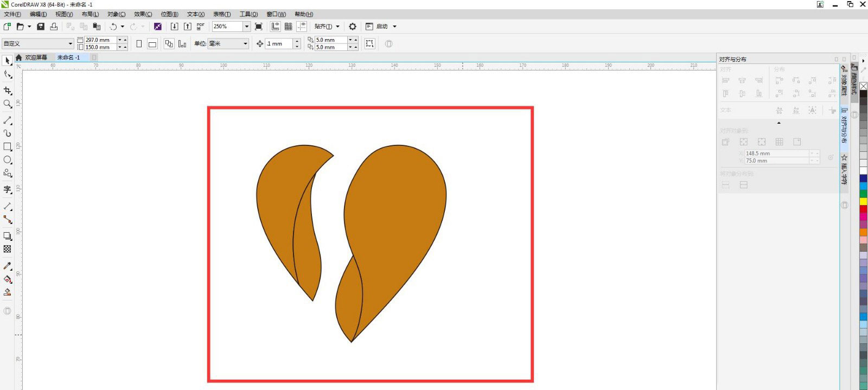Viewport: 868px width, 390px height.
Task: Toggle show rulers button
Action: point(275,27)
